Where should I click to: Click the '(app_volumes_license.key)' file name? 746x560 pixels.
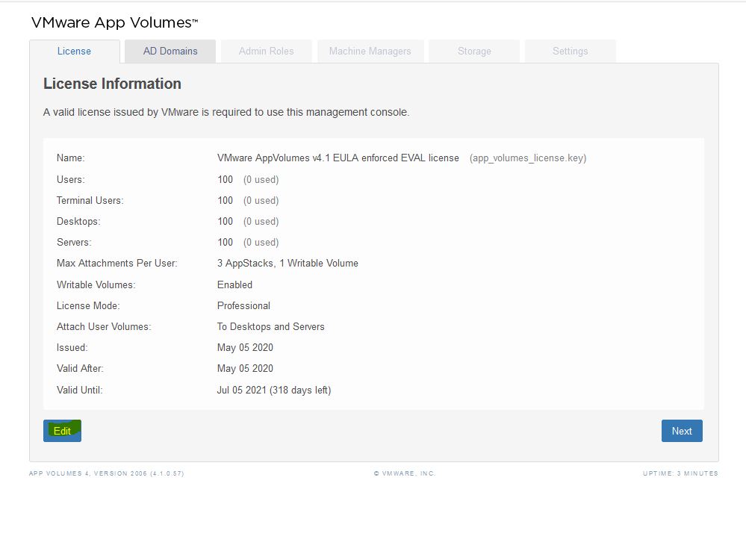[528, 158]
